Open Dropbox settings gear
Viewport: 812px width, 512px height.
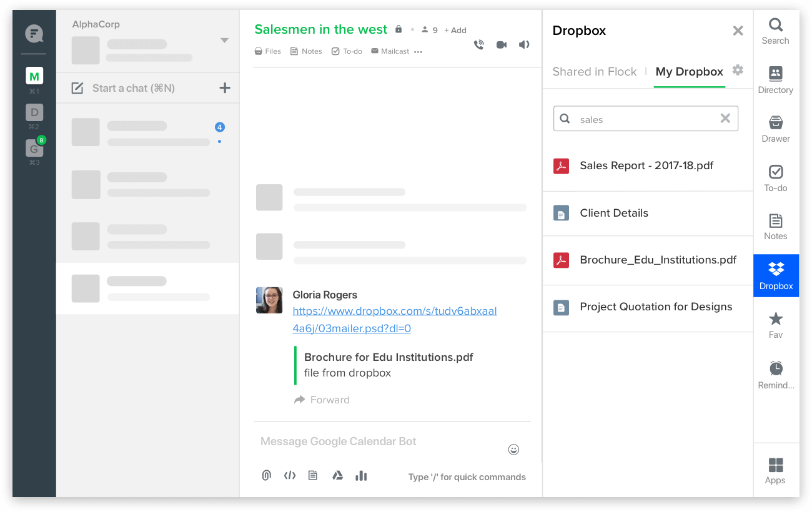738,70
